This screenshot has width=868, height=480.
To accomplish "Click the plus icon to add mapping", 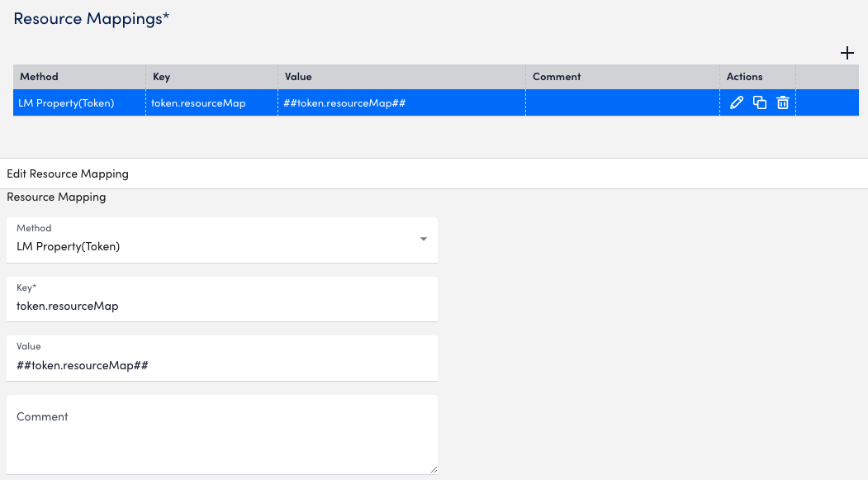I will (847, 53).
